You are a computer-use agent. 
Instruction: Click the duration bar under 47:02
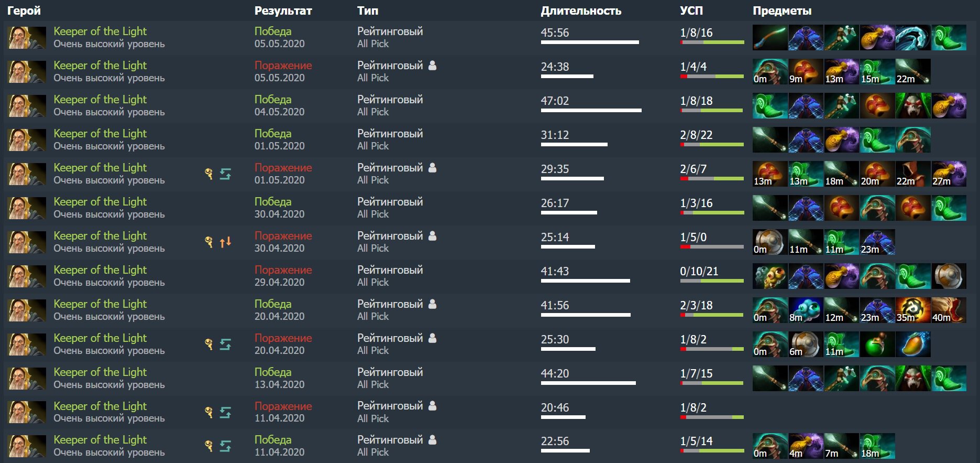(x=591, y=110)
